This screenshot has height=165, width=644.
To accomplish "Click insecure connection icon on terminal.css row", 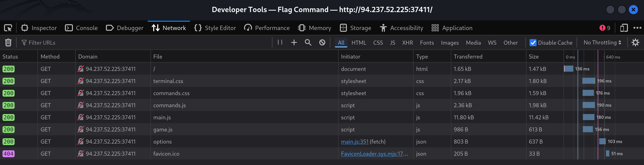I will [80, 81].
